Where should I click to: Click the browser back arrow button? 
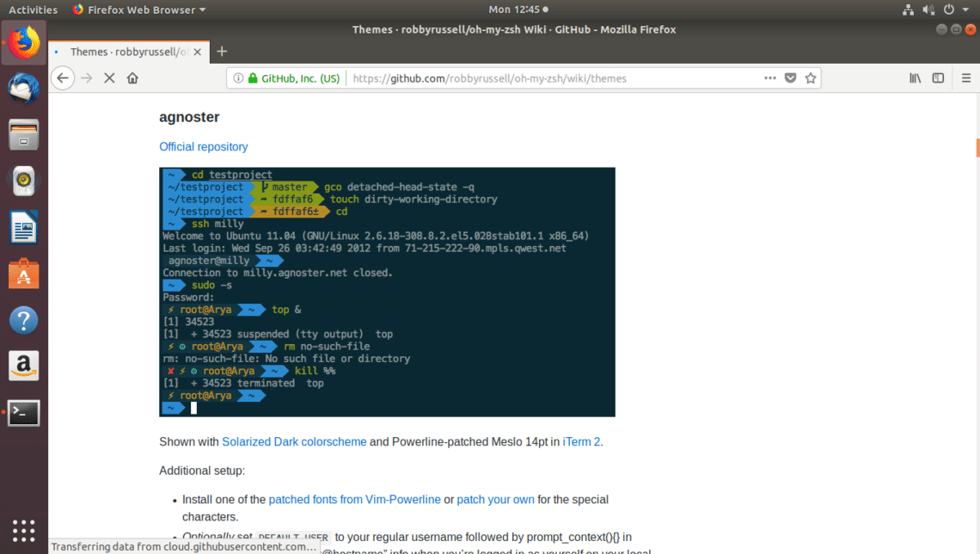[62, 78]
